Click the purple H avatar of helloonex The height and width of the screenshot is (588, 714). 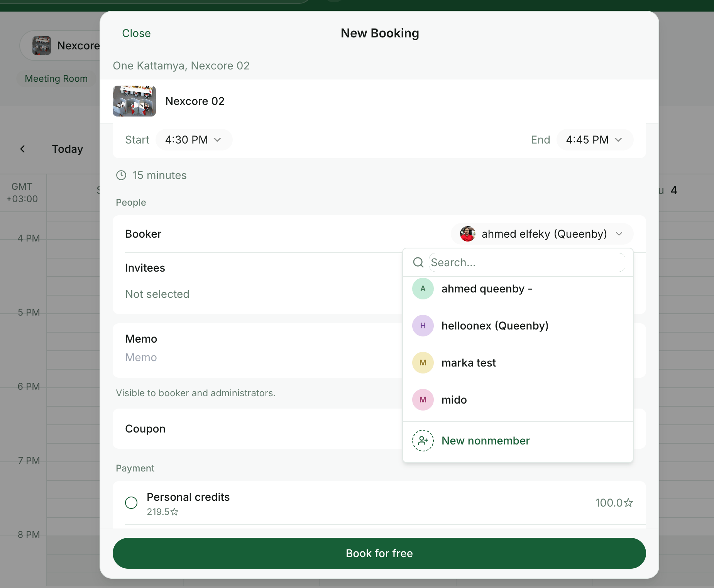pyautogui.click(x=423, y=326)
